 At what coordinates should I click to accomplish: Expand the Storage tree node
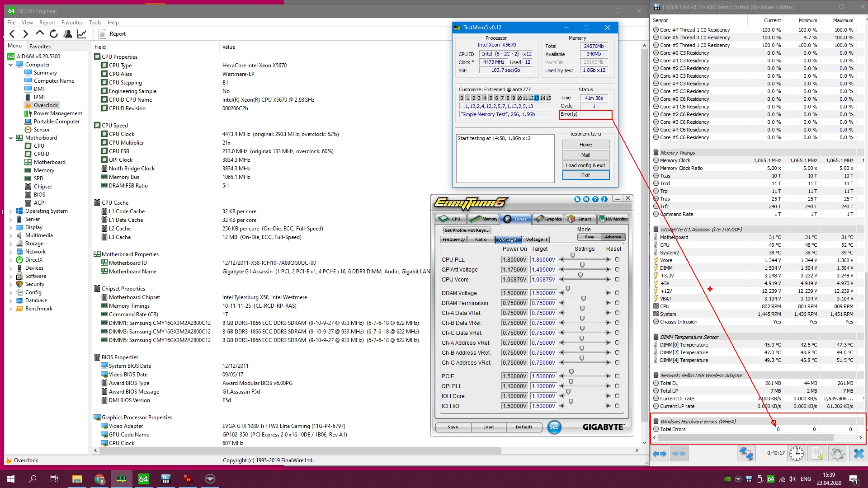pyautogui.click(x=11, y=244)
